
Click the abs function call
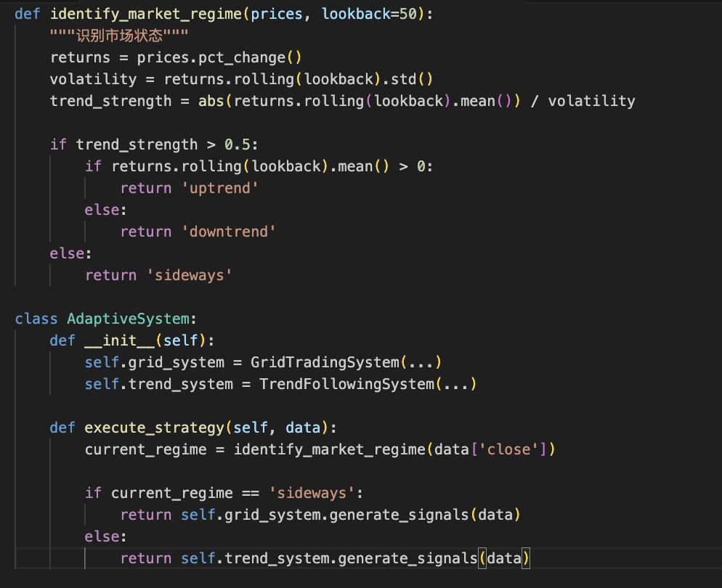point(211,101)
